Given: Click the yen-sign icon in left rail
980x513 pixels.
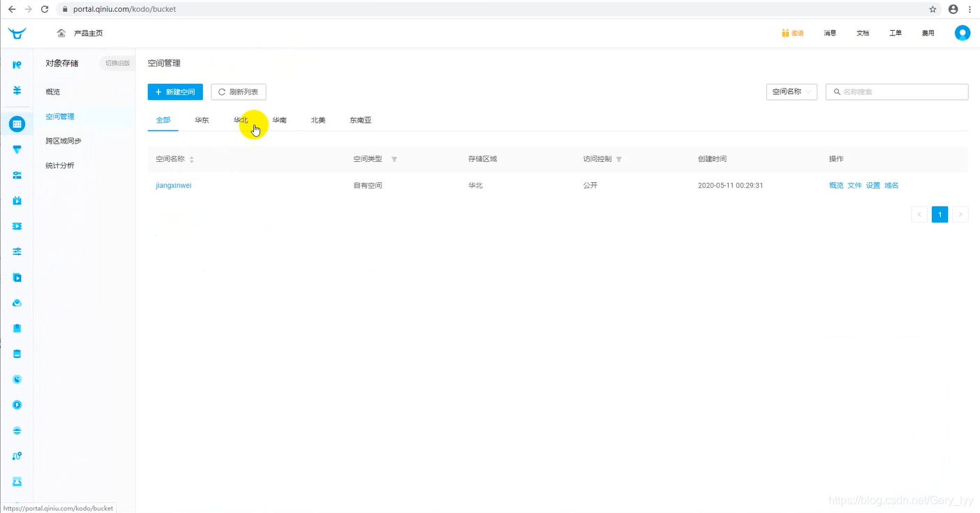Looking at the screenshot, I should [x=17, y=91].
